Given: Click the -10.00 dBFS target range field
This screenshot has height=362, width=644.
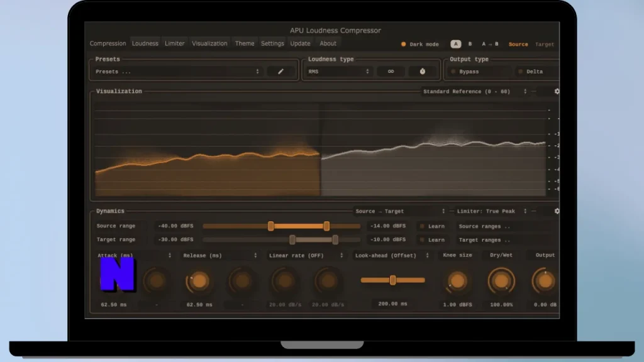Looking at the screenshot, I should pyautogui.click(x=387, y=239).
